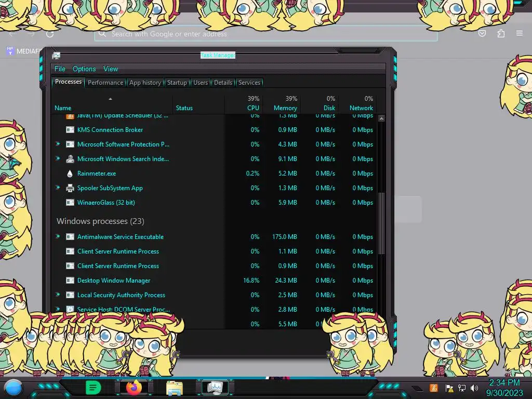Open the View menu in Task Manager

click(x=111, y=69)
